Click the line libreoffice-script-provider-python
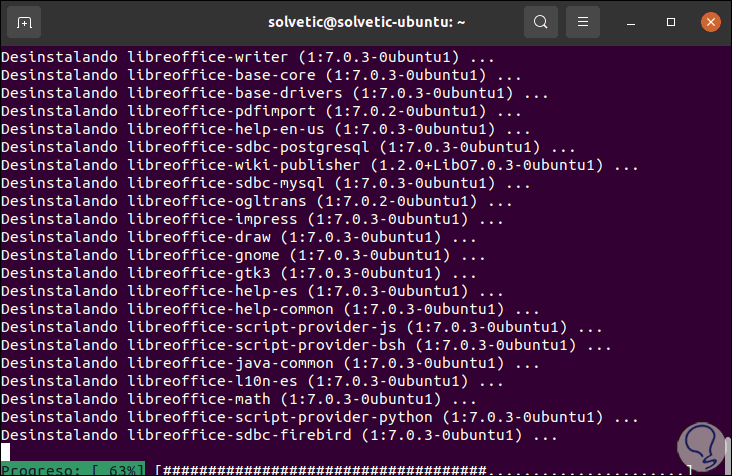The width and height of the screenshot is (732, 476). 320,418
